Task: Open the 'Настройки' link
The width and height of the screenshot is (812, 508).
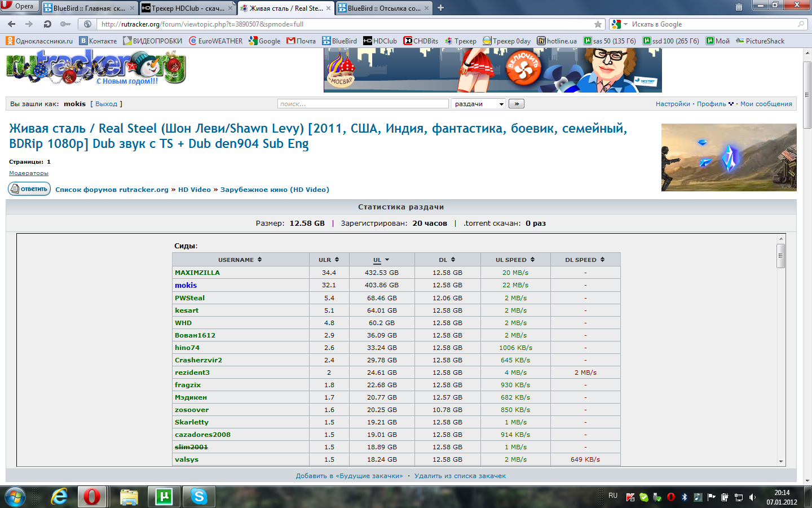Action: click(x=673, y=104)
